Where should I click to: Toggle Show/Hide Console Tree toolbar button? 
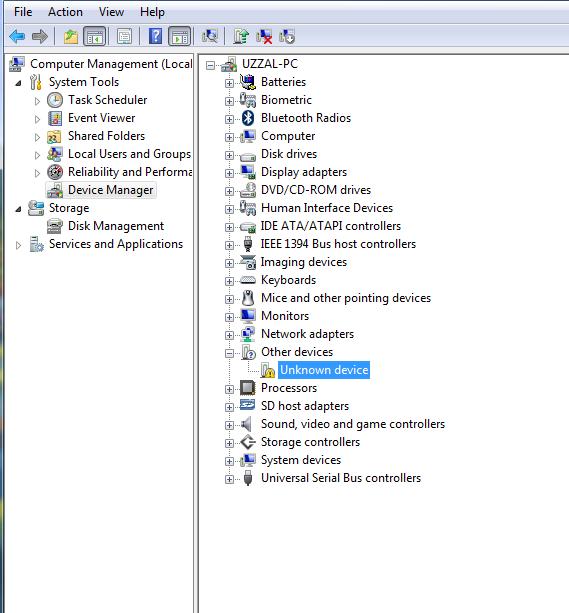pyautogui.click(x=95, y=36)
